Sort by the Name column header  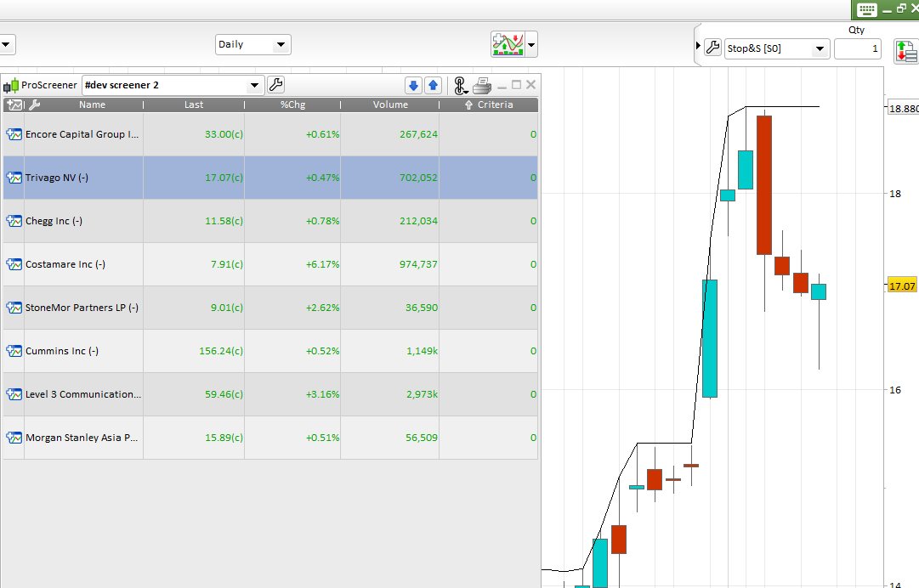point(92,105)
